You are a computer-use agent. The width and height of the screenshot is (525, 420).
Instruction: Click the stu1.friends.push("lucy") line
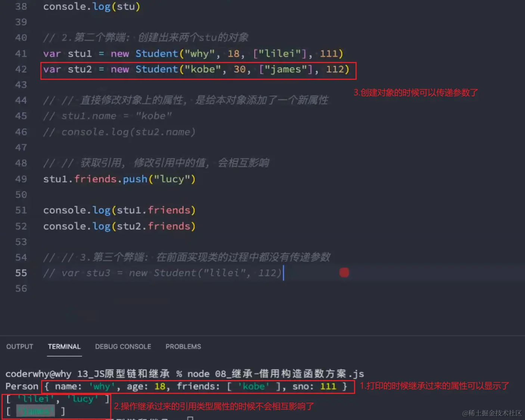[119, 179]
